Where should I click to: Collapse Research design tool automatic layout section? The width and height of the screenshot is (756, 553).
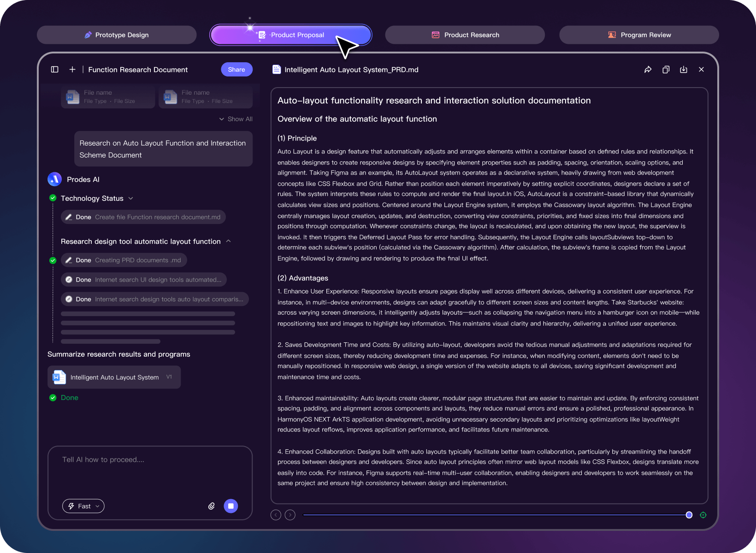pyautogui.click(x=228, y=241)
